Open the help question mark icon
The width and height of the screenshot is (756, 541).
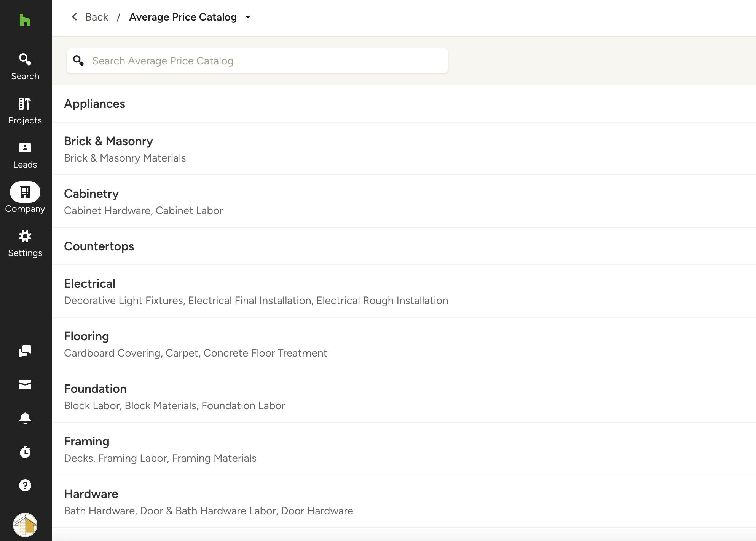click(x=25, y=485)
